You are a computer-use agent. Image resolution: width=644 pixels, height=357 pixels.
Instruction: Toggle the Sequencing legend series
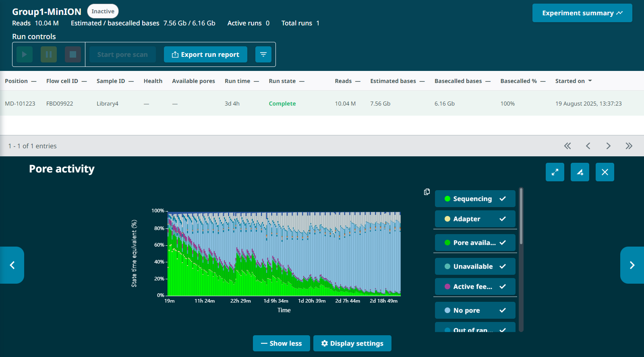475,199
